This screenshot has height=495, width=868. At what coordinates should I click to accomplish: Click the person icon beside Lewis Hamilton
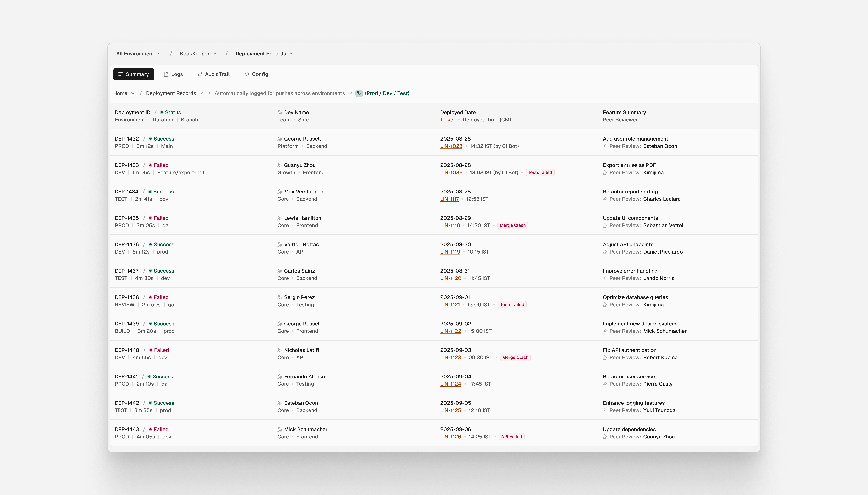click(280, 218)
